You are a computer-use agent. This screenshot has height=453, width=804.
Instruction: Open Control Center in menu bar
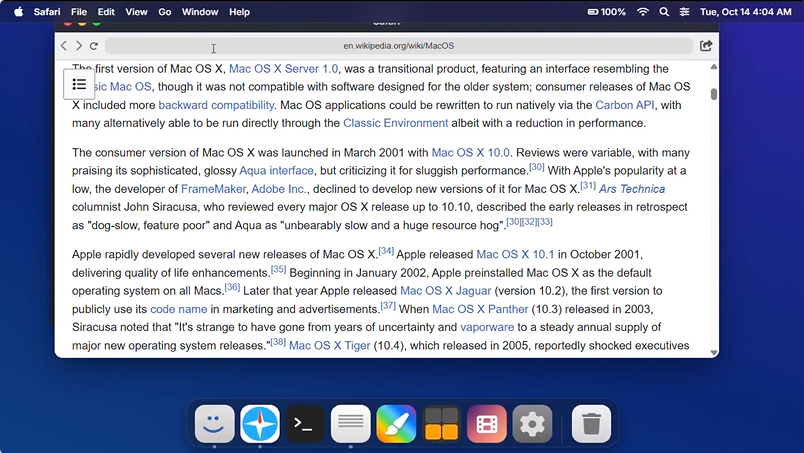(685, 12)
